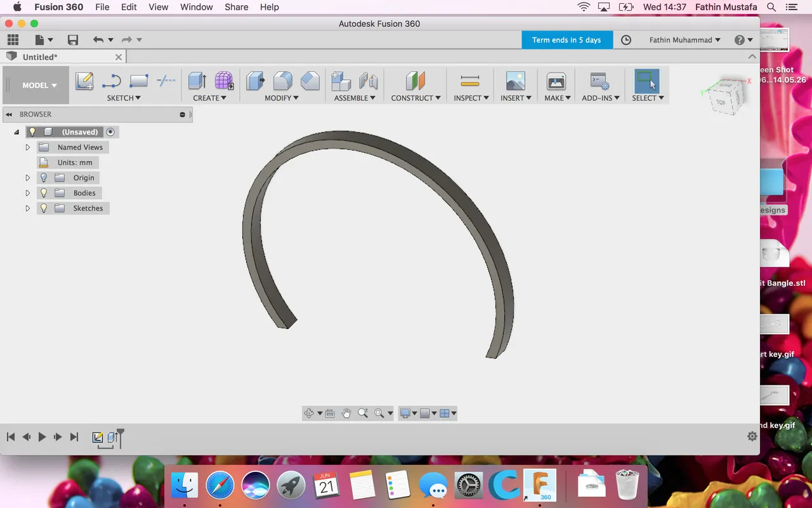Viewport: 812px width, 508px height.
Task: Activate the construction line tool
Action: coord(166,81)
